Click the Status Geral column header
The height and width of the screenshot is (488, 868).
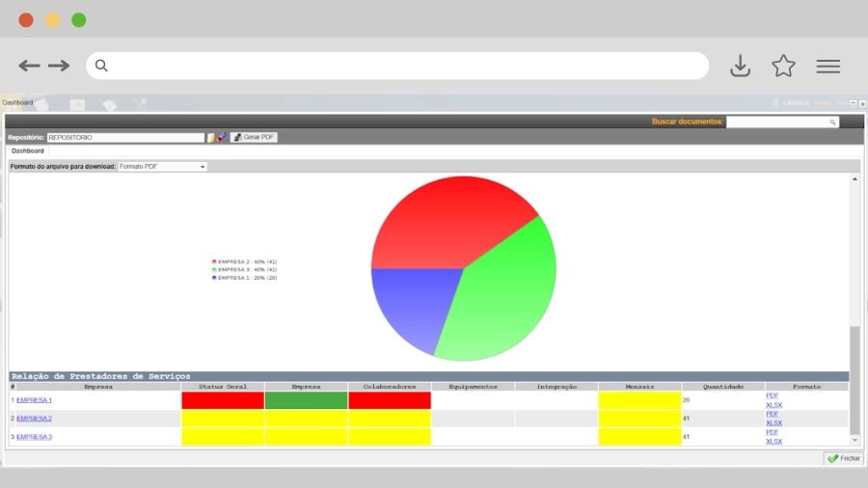click(222, 387)
